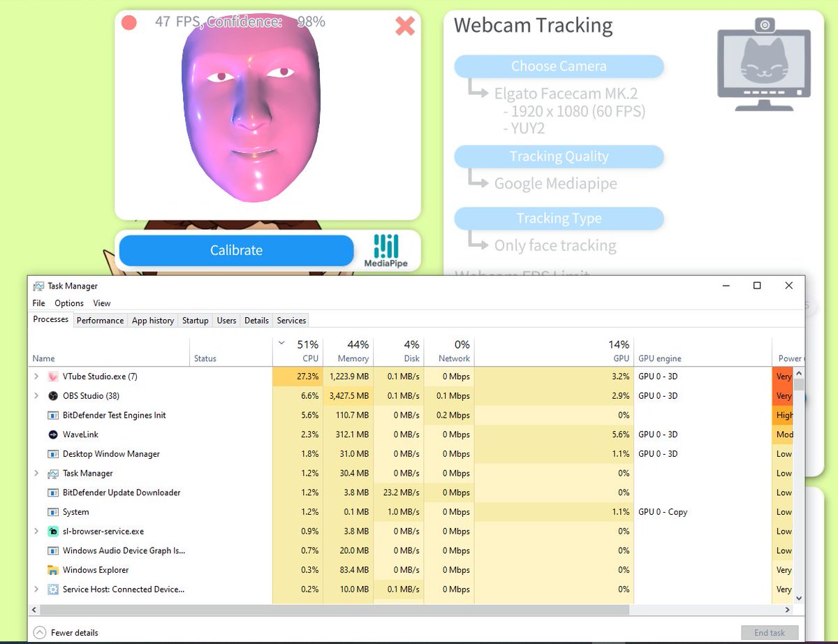Sort processes by Memory column header
Image resolution: width=838 pixels, height=644 pixels.
coord(348,351)
